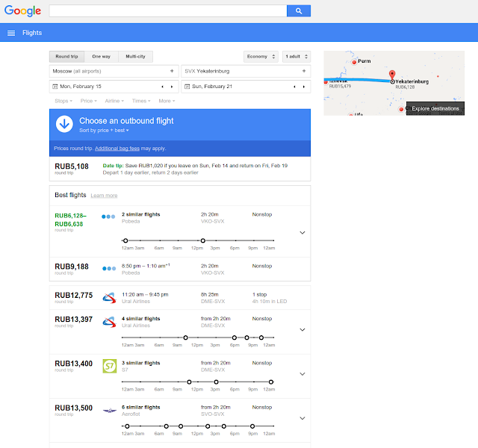Screen dimensions: 478x448
Task: Open the hamburger menu beside Flights
Action: pos(11,33)
